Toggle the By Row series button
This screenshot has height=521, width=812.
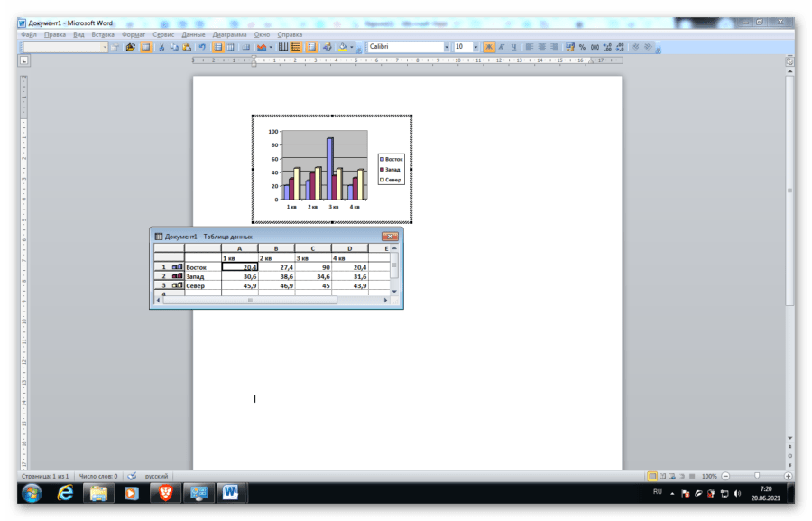click(x=218, y=47)
